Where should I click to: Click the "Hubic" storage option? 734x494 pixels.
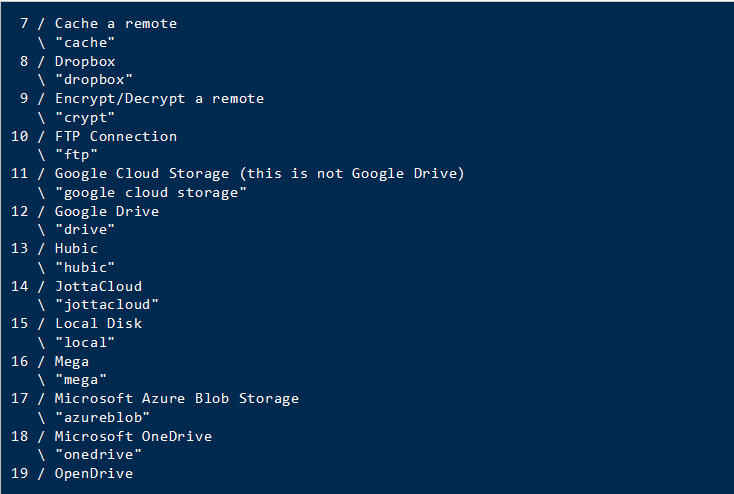click(x=76, y=248)
